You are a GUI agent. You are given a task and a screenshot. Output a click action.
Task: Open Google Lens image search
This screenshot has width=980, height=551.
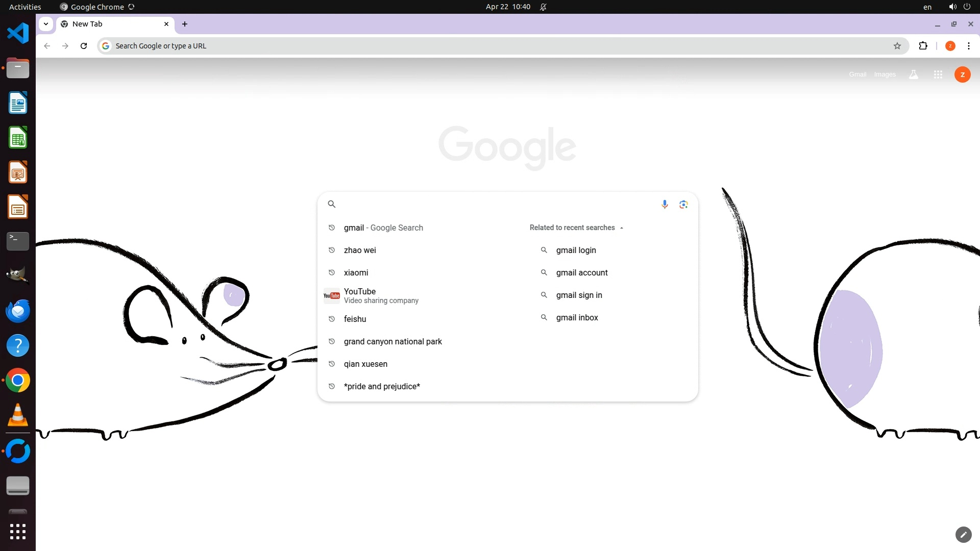683,204
